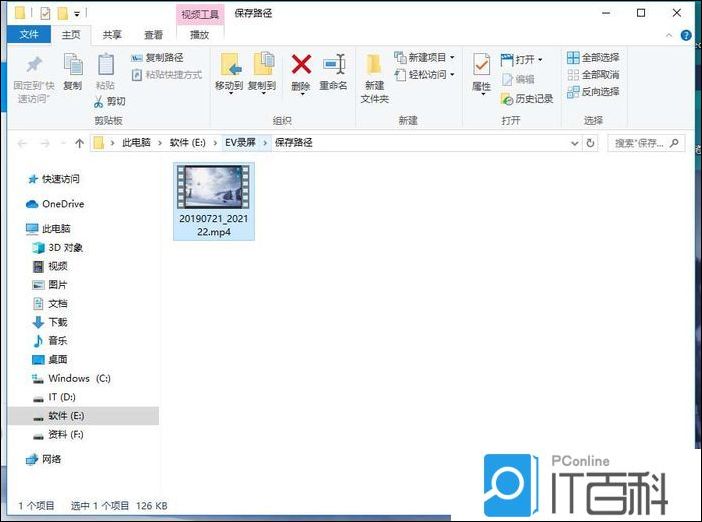Open Windows (C:) drive in sidebar

71,378
